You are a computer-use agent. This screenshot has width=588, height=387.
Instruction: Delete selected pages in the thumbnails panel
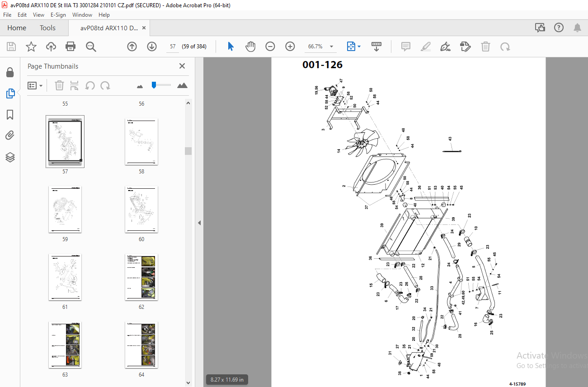(59, 85)
